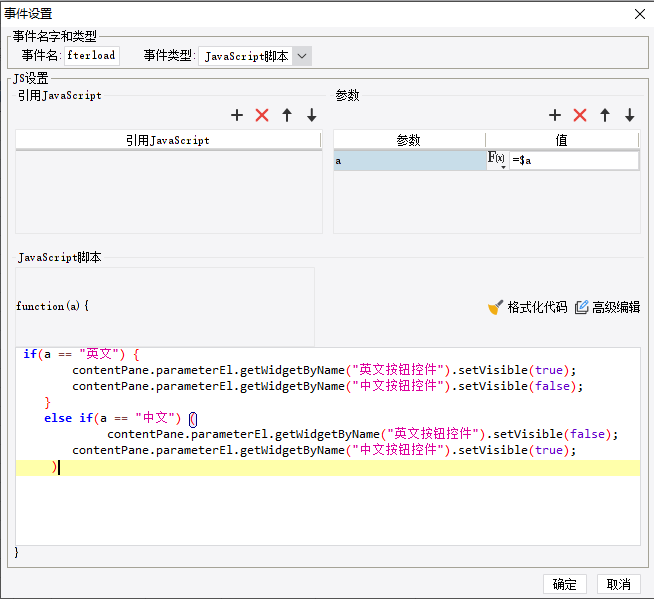654x599 pixels.
Task: Click 格式化代码 to format the script
Action: point(527,307)
